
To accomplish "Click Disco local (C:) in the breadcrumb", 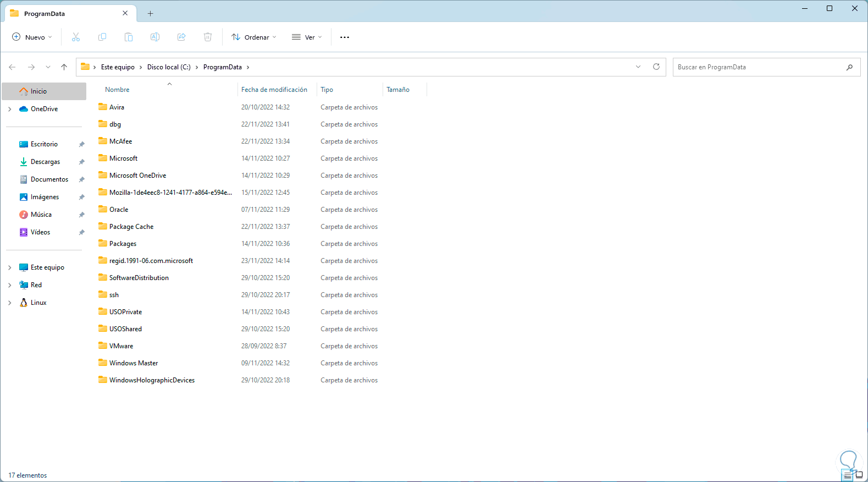I will (x=169, y=67).
